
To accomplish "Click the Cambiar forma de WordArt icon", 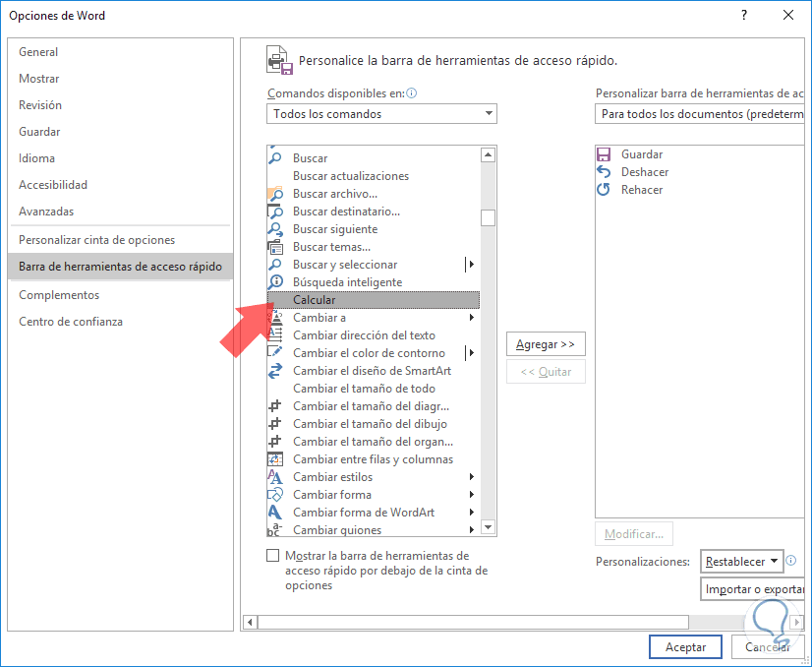I will pos(275,512).
